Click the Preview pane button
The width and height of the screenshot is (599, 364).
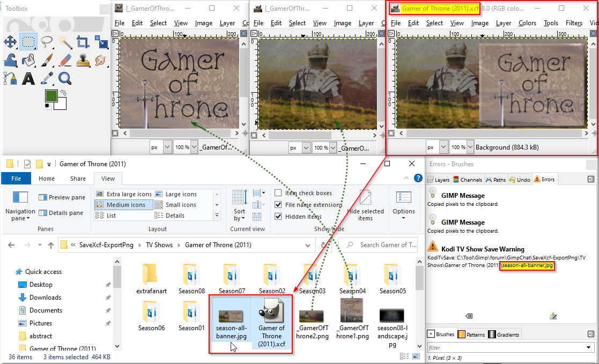click(62, 197)
